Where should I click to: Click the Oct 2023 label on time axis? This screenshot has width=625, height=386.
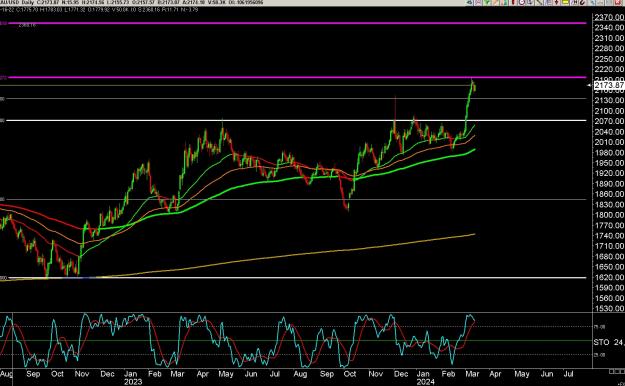pos(350,374)
